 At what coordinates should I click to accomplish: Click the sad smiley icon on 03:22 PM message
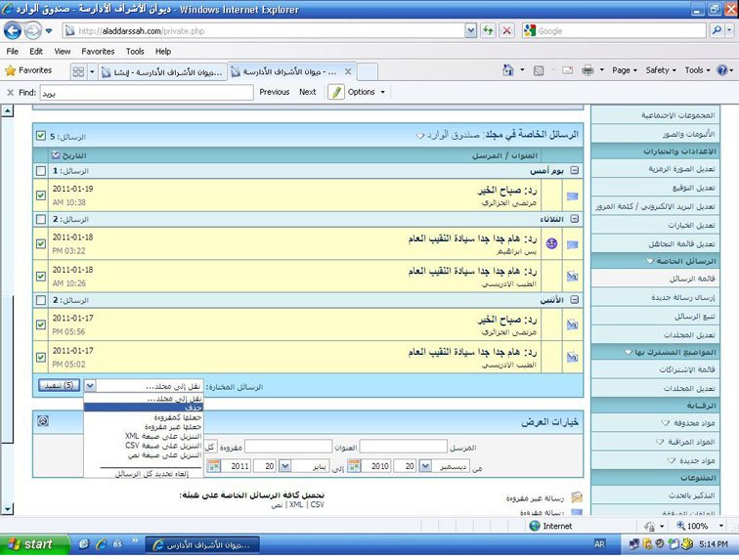point(551,243)
